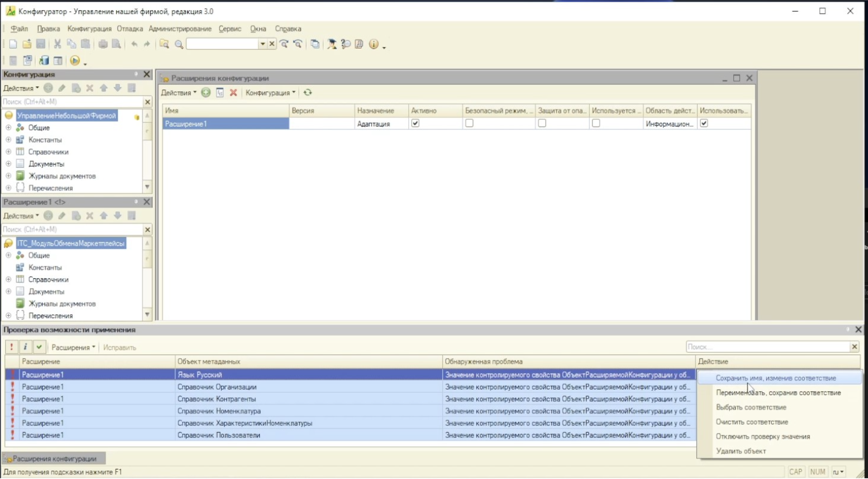This screenshot has width=868, height=479.
Task: Select Выбрать соответствие menu entry
Action: [751, 407]
